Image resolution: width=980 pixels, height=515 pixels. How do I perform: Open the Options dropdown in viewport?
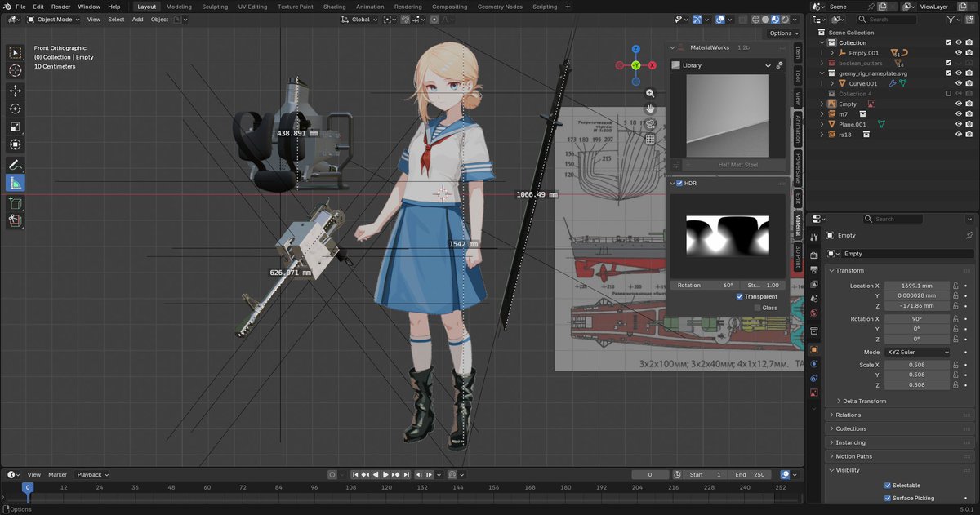[x=783, y=33]
